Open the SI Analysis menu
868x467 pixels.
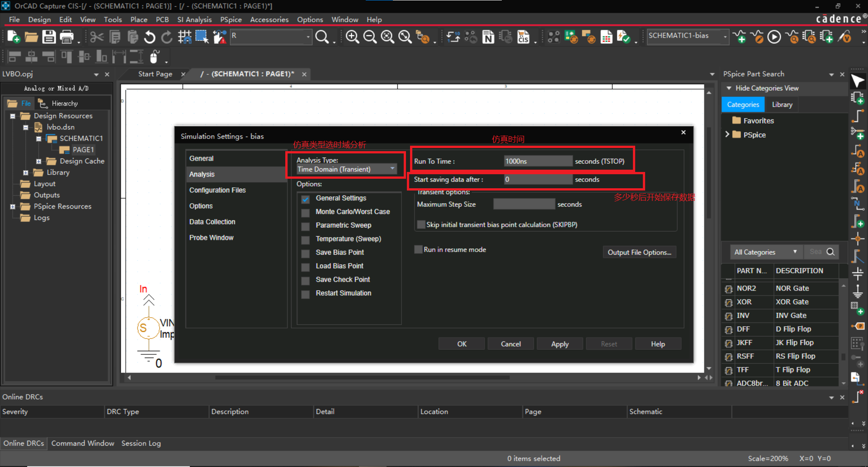click(194, 19)
